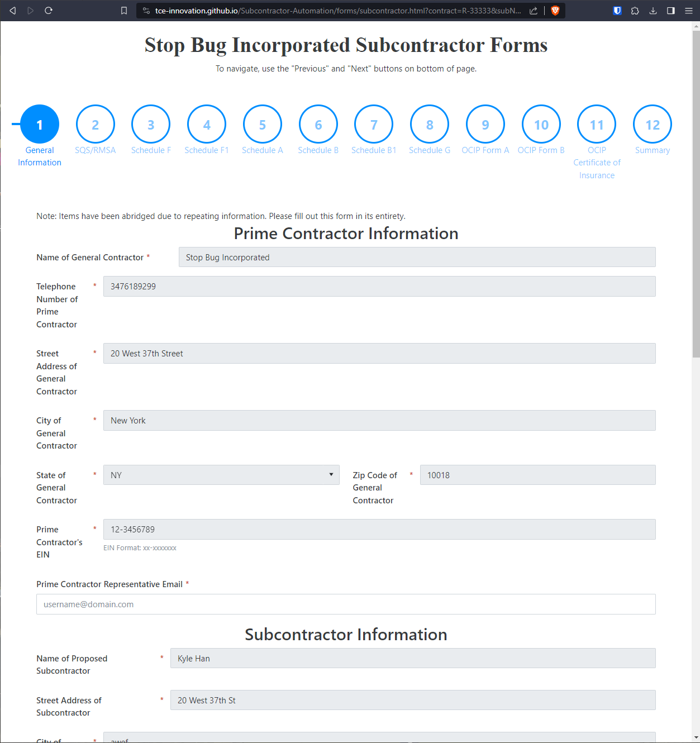Go to step 4 Schedule F1

click(x=207, y=124)
